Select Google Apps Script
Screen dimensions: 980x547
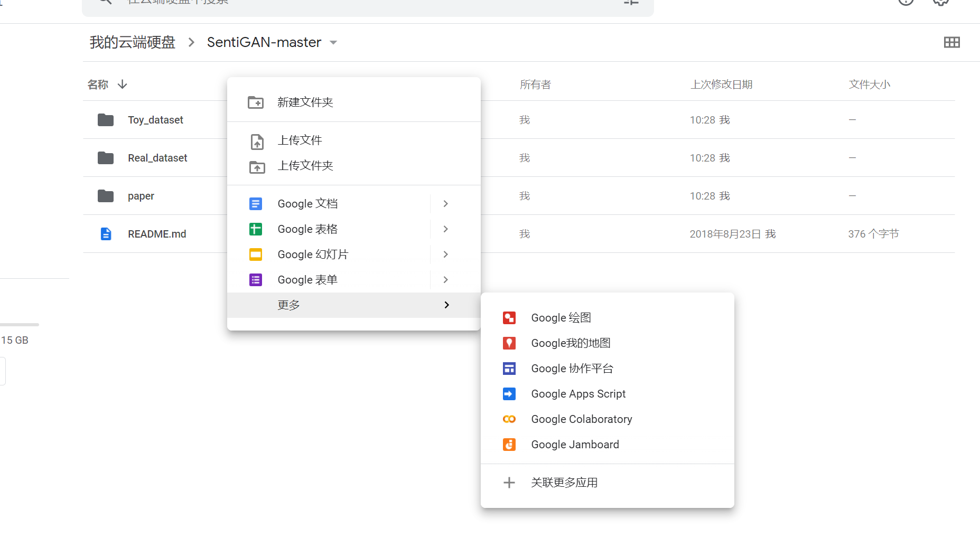point(577,393)
